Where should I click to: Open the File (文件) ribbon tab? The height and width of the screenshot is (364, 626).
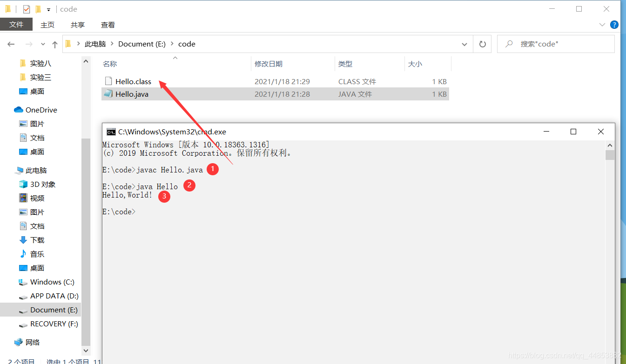click(x=16, y=25)
